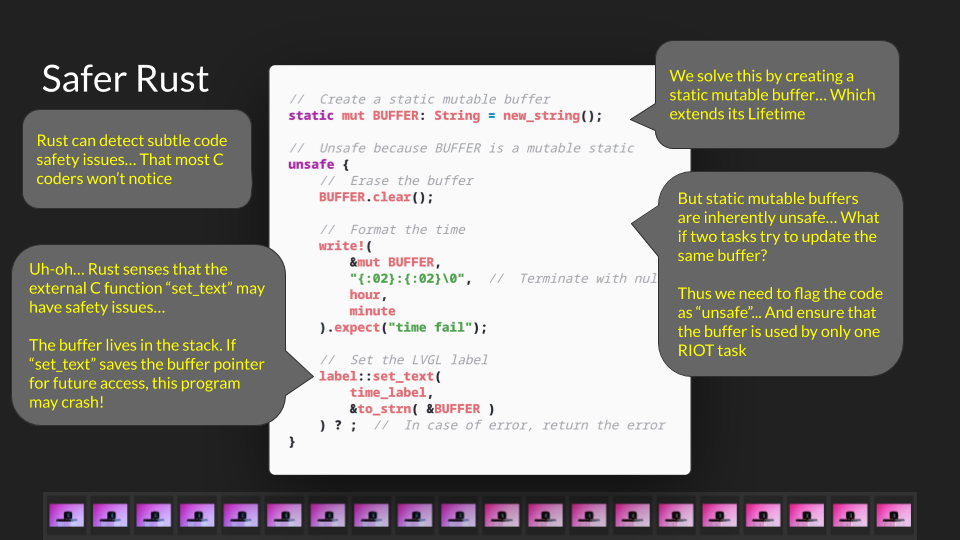The image size is (960, 540).
Task: Pick the fifth thumbnail from the left
Action: point(240,515)
